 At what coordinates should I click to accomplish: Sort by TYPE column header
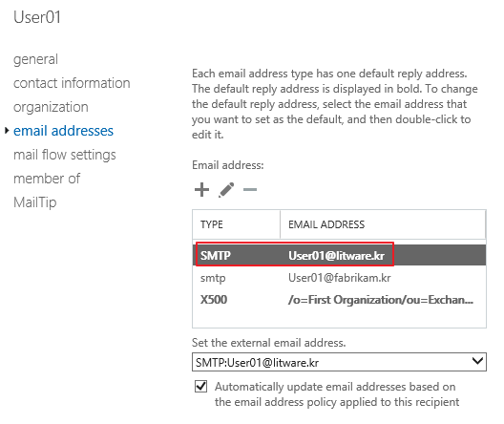[237, 224]
